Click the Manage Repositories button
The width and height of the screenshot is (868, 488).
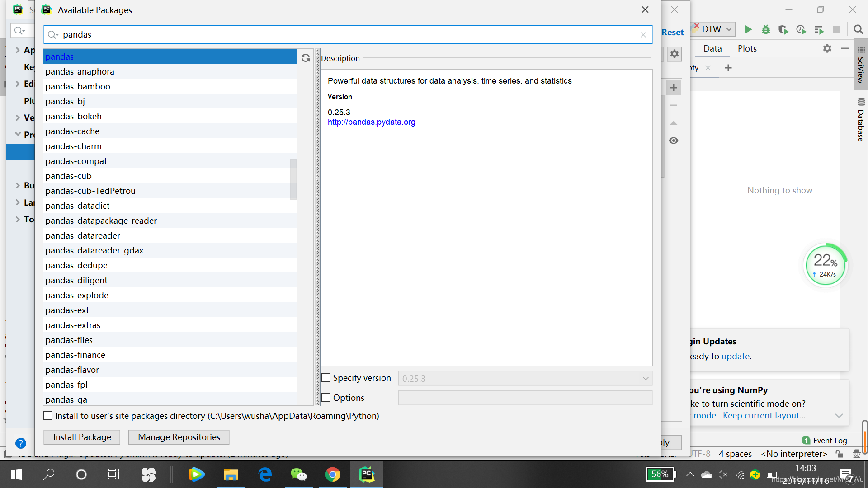179,437
